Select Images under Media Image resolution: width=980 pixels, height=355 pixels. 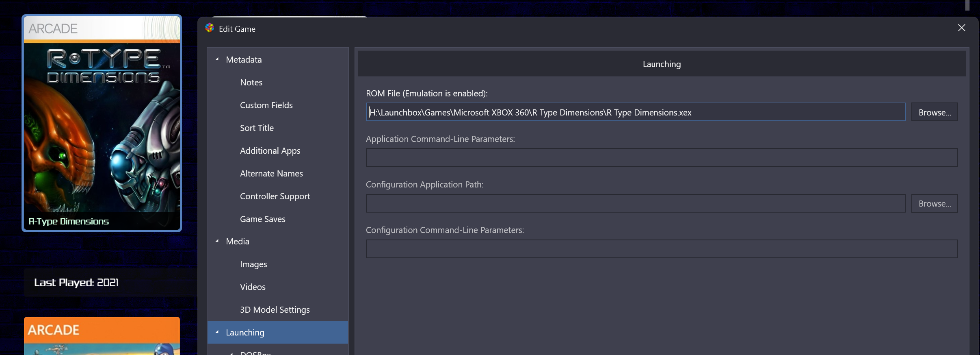(x=253, y=264)
